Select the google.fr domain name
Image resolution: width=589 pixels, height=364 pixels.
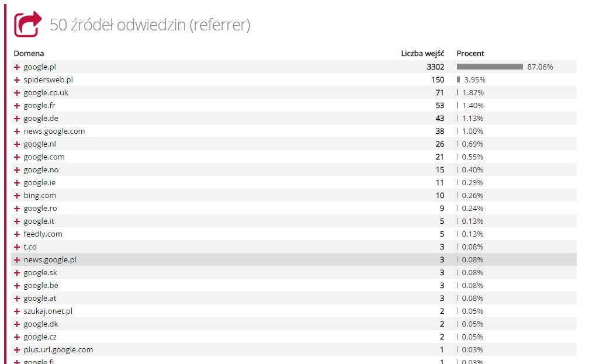40,106
